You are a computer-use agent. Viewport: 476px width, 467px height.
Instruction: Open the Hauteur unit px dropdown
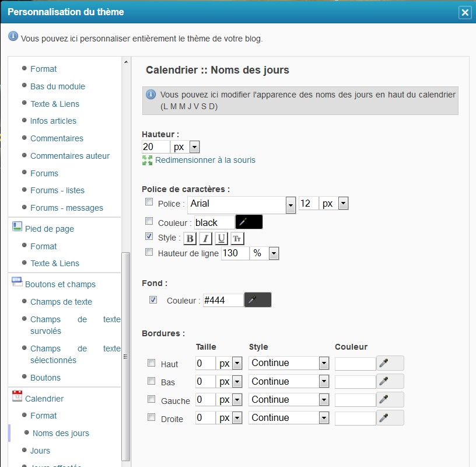point(194,147)
